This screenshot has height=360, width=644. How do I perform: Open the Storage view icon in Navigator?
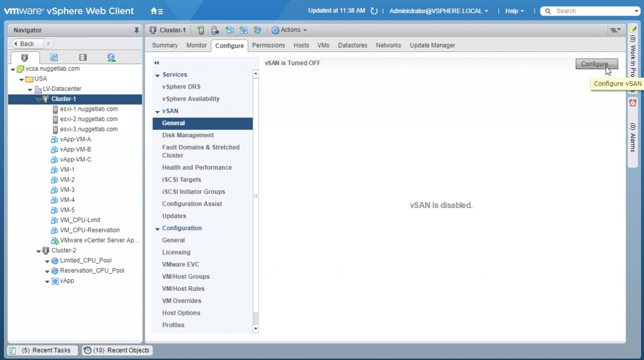[x=82, y=57]
